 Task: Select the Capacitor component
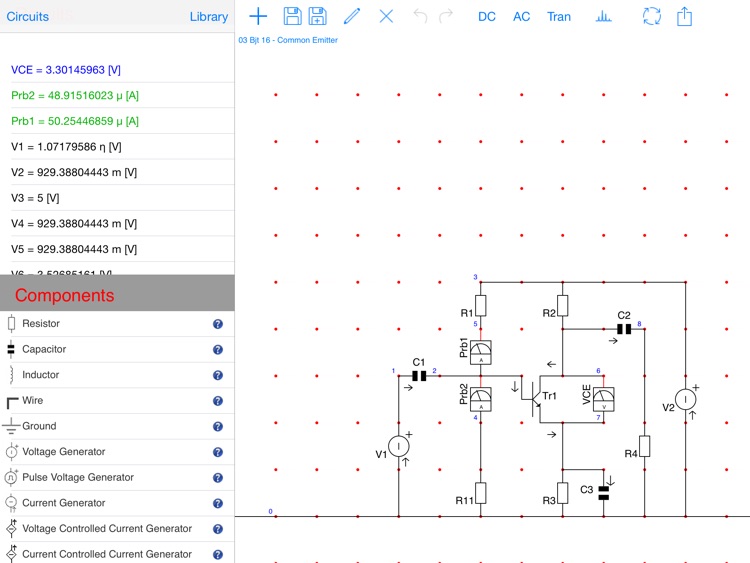pyautogui.click(x=117, y=349)
